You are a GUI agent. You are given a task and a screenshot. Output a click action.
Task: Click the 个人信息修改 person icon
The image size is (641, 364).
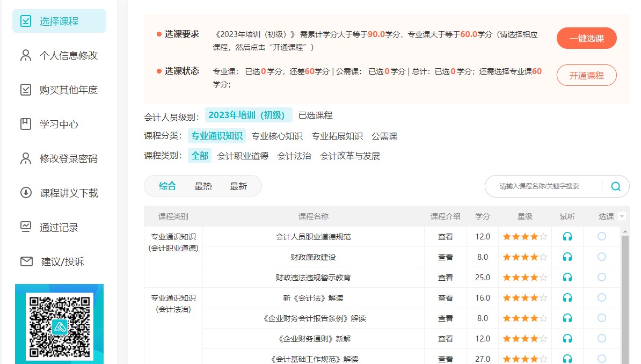point(25,55)
